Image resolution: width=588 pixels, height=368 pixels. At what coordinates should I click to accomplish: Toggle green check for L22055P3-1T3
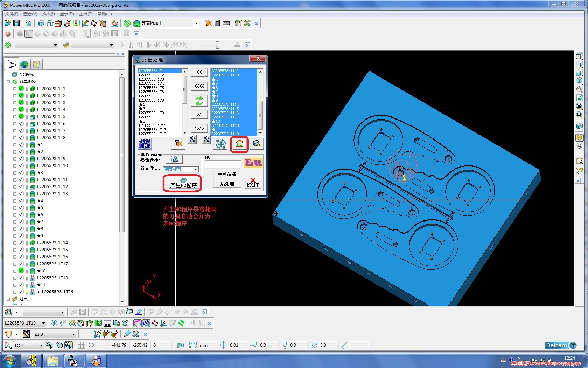[21, 102]
